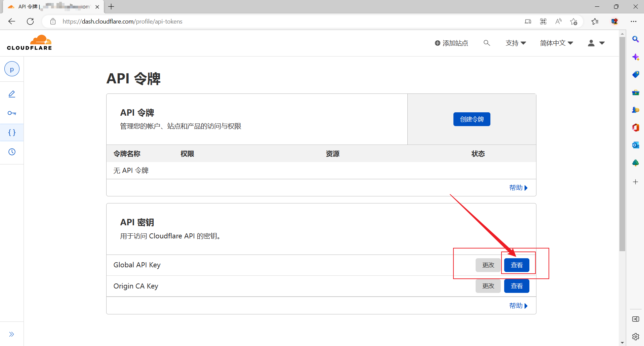Click the Global API Key label
The width and height of the screenshot is (644, 346).
click(137, 265)
